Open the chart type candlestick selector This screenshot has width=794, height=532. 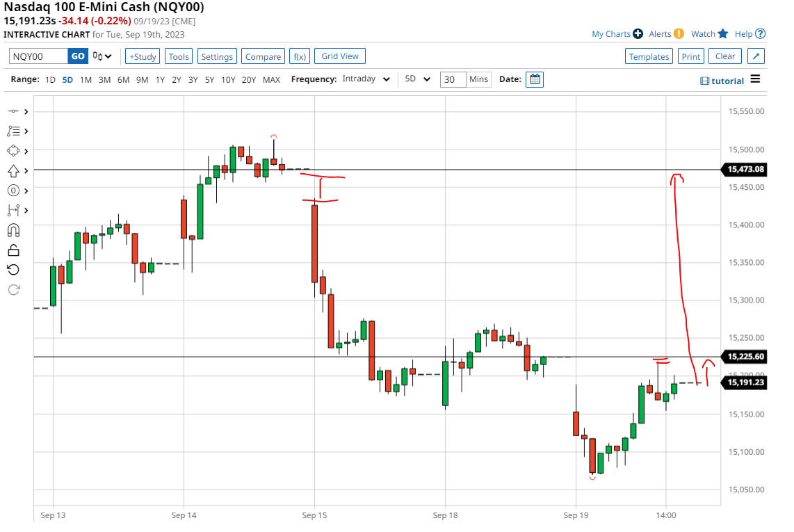pos(102,56)
